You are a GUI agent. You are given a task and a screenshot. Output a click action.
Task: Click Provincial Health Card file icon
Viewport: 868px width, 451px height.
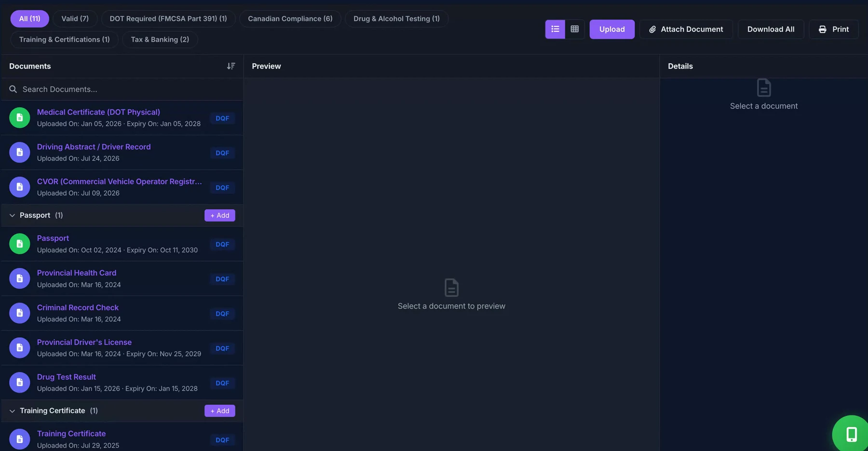pos(20,279)
